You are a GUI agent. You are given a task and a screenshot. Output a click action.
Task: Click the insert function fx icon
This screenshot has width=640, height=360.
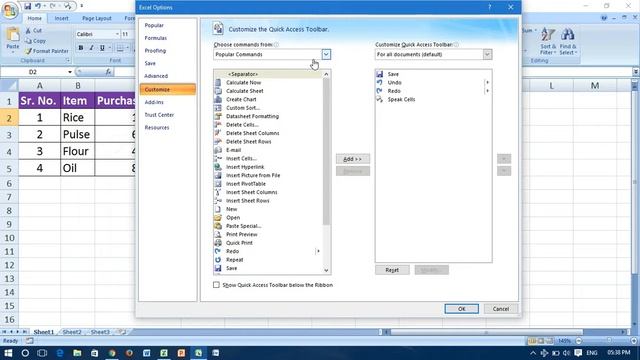click(x=108, y=72)
